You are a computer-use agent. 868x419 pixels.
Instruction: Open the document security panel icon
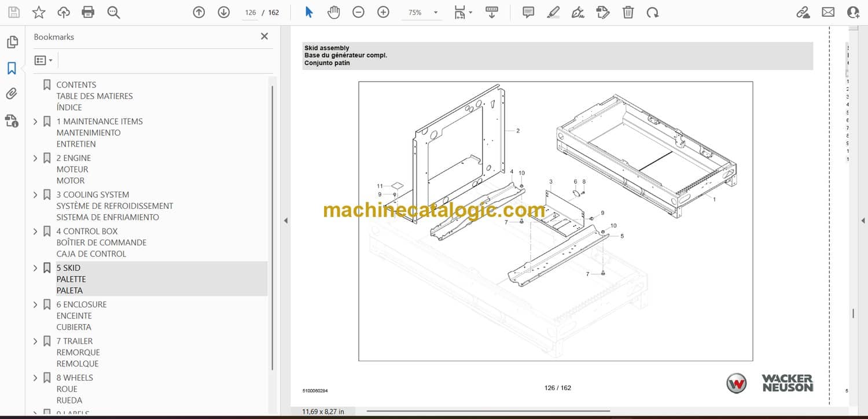(12, 120)
